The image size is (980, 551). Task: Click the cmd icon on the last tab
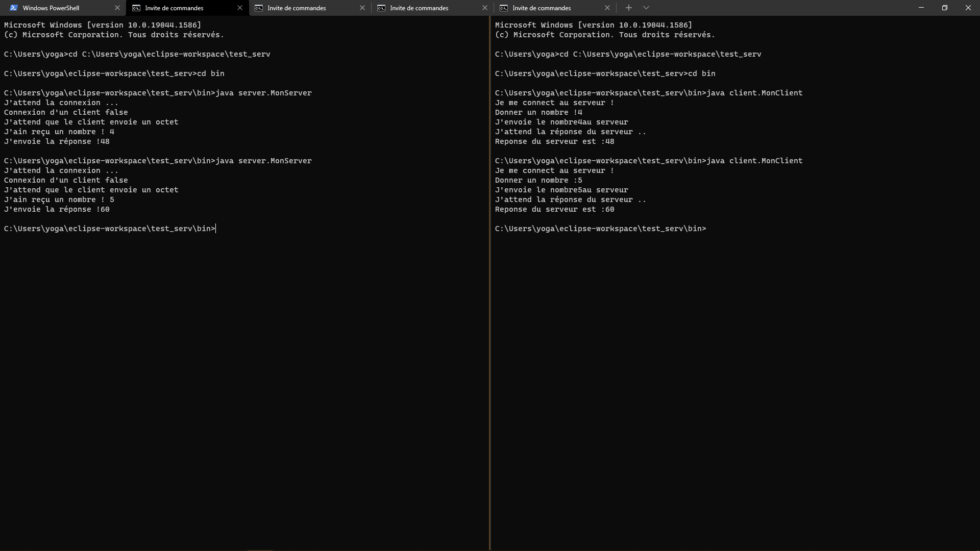[504, 8]
